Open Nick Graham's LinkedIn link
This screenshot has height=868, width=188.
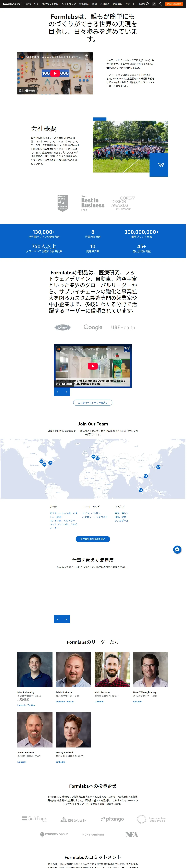tap(99, 701)
